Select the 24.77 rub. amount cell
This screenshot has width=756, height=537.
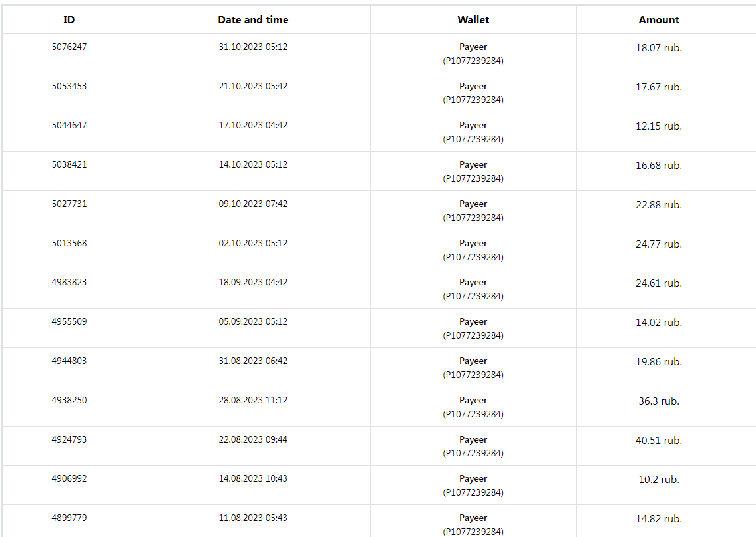[659, 244]
